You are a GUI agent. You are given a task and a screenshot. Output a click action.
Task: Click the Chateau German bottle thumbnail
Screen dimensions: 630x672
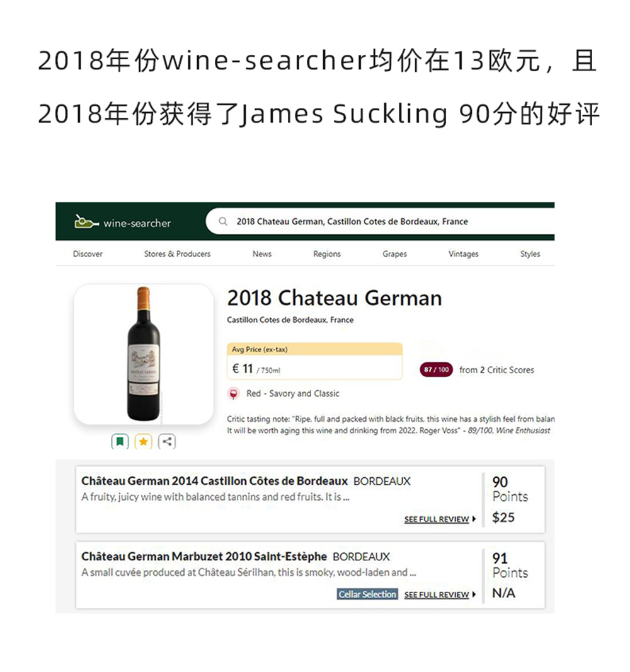[144, 354]
